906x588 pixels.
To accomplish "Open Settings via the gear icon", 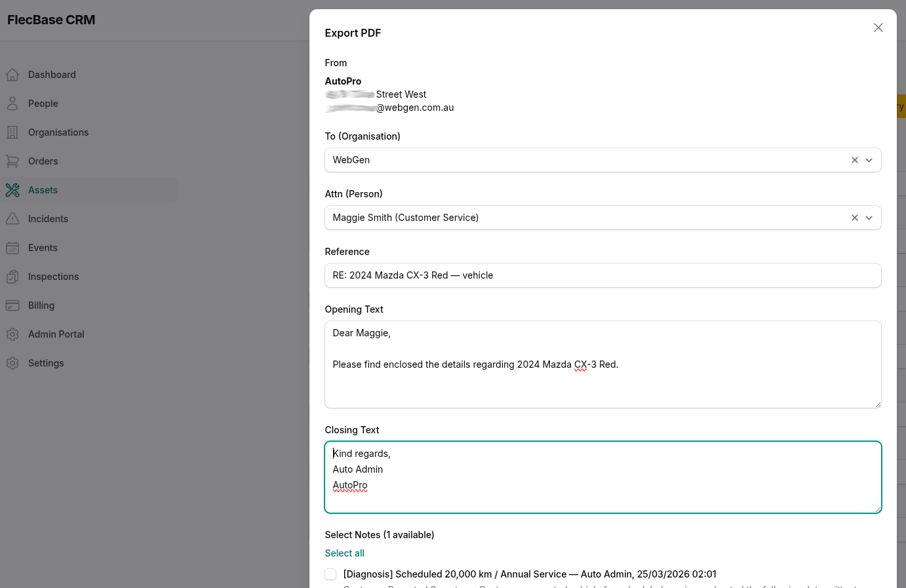I will click(12, 363).
